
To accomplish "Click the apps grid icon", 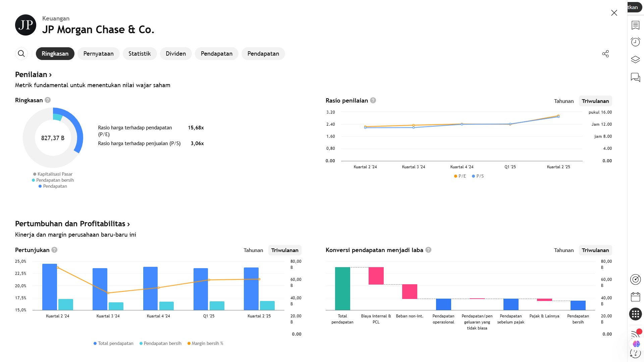I will 635,314.
